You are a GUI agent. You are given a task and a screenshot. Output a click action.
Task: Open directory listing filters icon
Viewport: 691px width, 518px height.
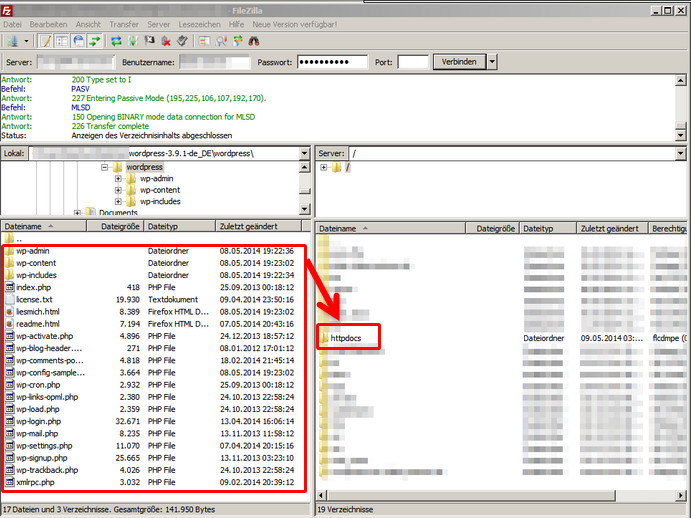(204, 41)
